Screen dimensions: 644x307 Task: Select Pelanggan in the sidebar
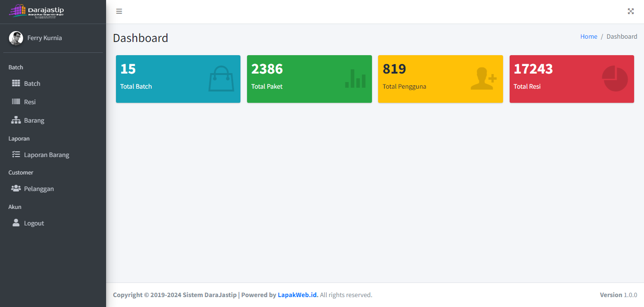(39, 189)
